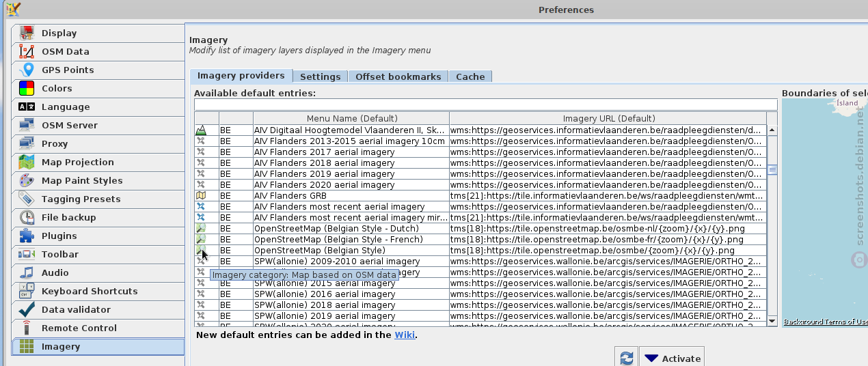Open the Language settings icon
868x366 pixels.
coord(27,107)
